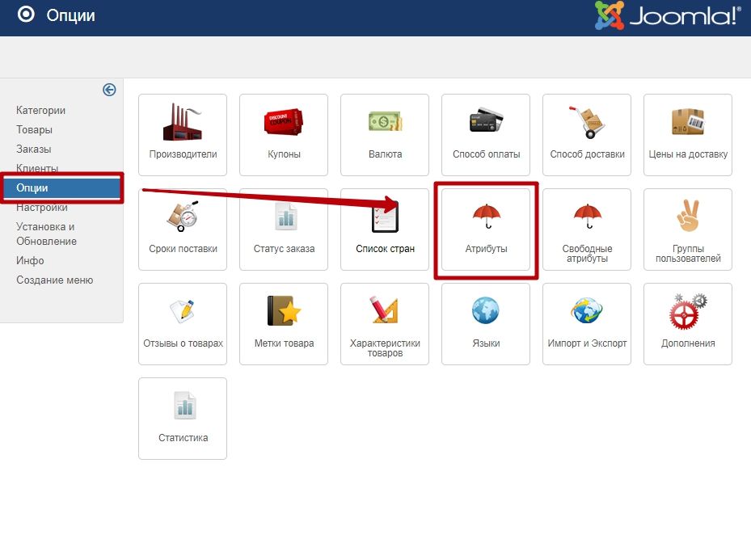The width and height of the screenshot is (751, 560).
Task: Go to Товары in the sidebar
Action: click(x=34, y=130)
